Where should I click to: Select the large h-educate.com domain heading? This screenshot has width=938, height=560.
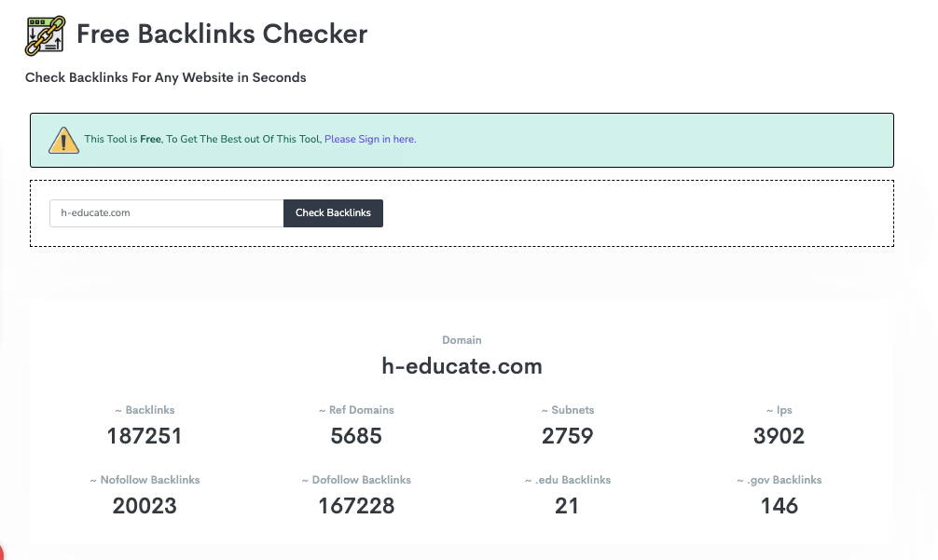click(x=462, y=365)
